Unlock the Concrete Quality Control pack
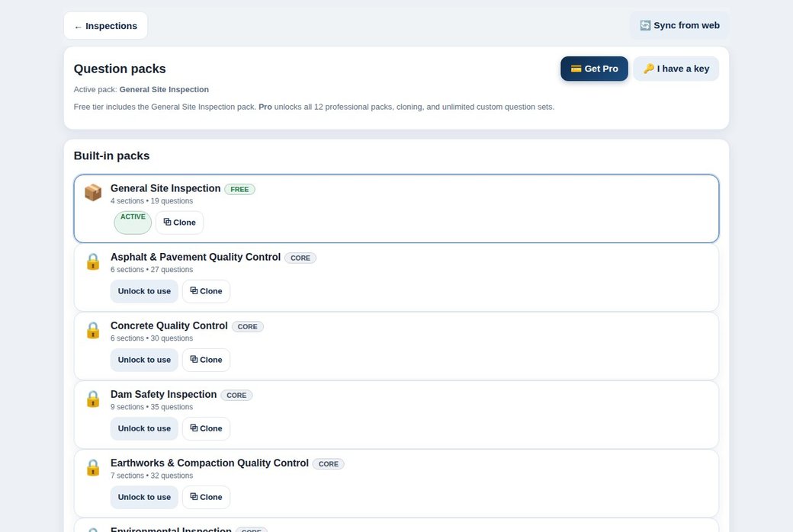The width and height of the screenshot is (793, 532). [144, 360]
